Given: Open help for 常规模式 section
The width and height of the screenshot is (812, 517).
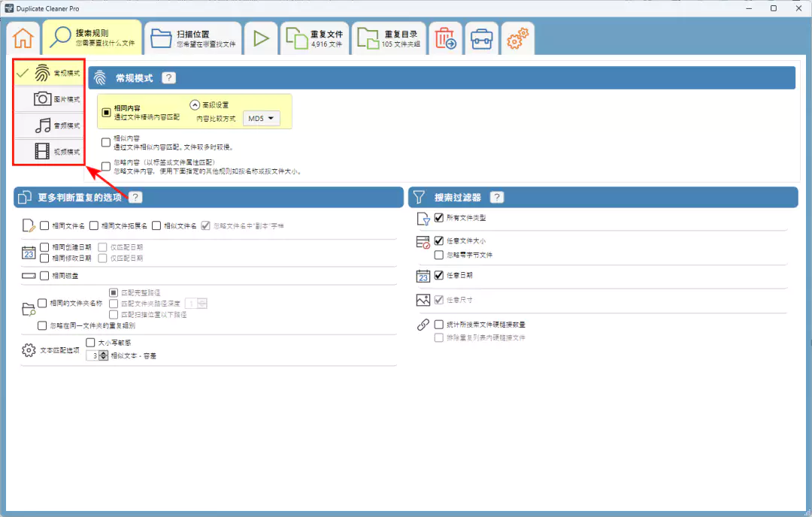Looking at the screenshot, I should tap(168, 77).
